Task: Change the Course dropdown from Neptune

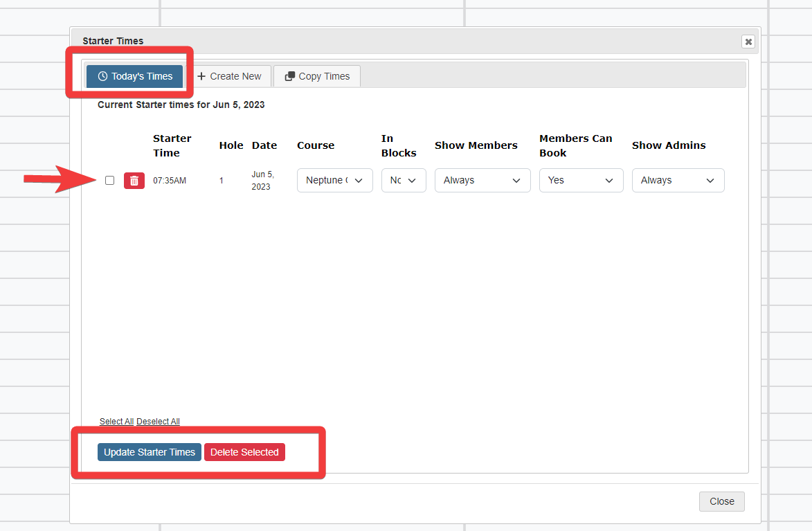Action: tap(334, 180)
